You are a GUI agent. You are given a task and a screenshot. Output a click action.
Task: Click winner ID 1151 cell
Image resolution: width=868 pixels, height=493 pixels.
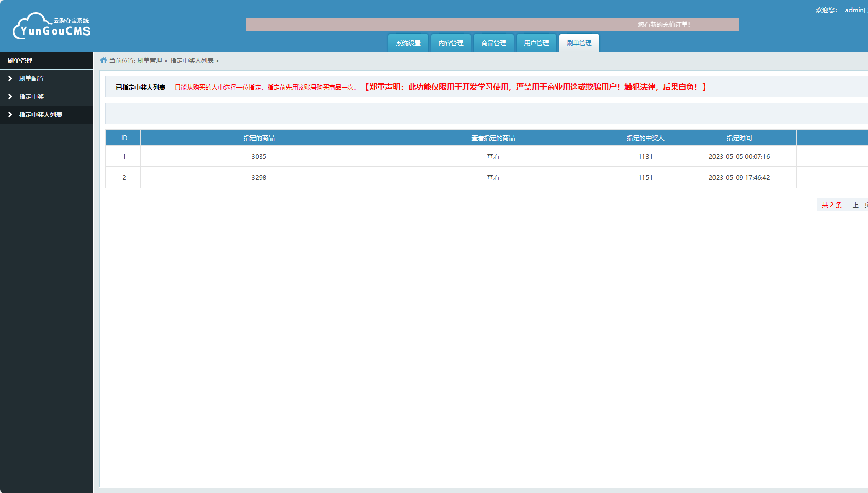click(x=645, y=178)
